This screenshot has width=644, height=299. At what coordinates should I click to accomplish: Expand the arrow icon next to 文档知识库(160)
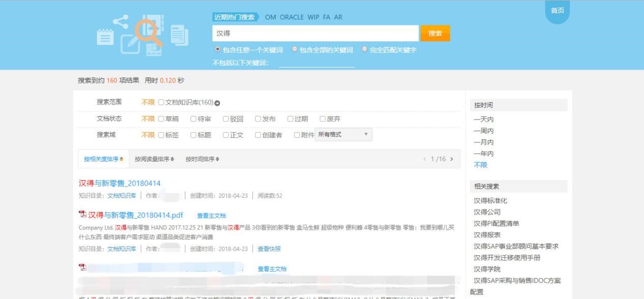click(218, 103)
